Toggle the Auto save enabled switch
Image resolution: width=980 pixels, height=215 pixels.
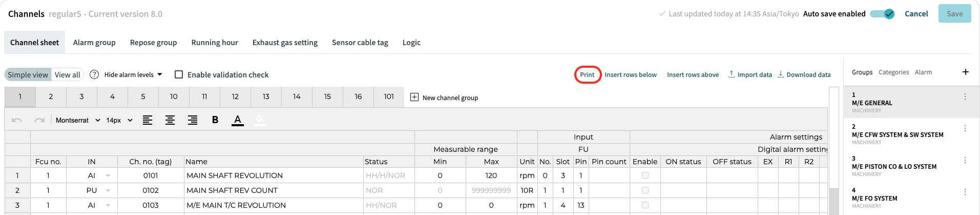(882, 14)
